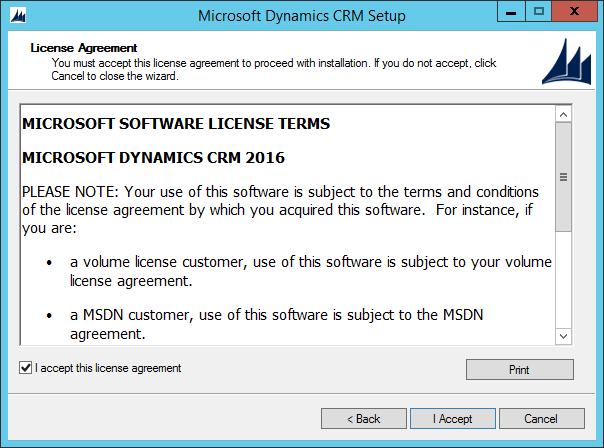This screenshot has height=448, width=604.
Task: Click the scrollbar up arrow
Action: coord(563,114)
